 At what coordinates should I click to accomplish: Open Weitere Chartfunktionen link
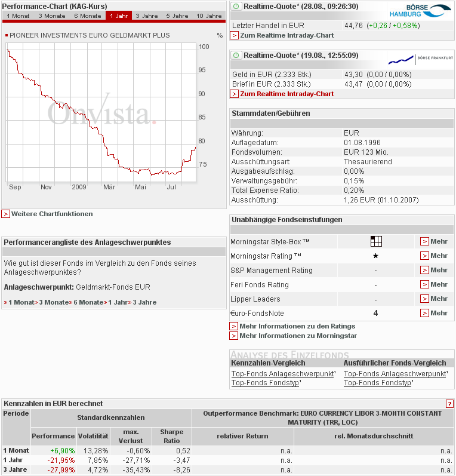[52, 214]
